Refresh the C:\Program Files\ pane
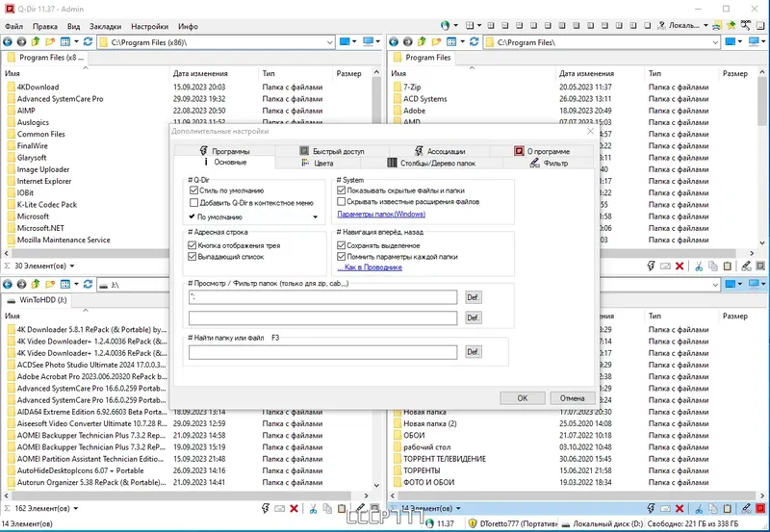Screen dimensions: 770x532 [x=474, y=41]
